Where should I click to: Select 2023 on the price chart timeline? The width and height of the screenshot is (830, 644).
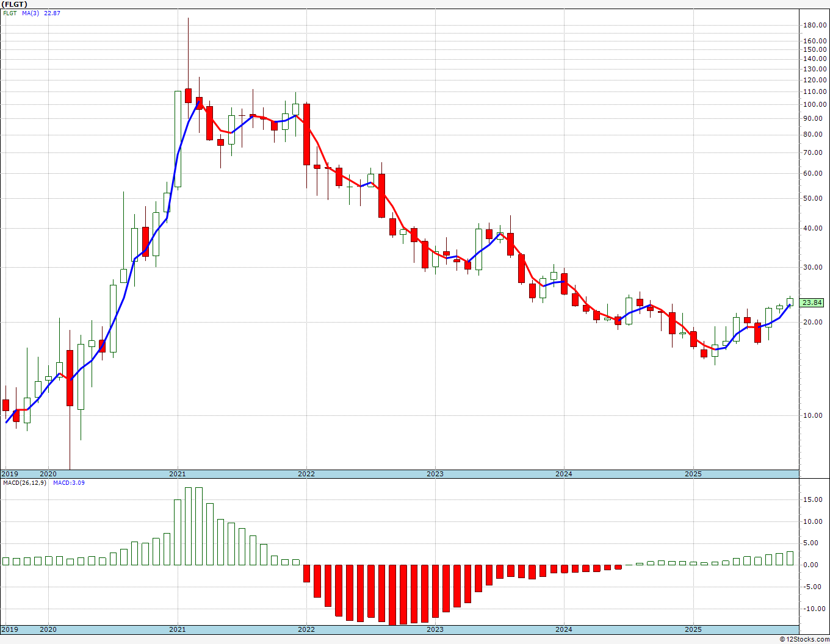pos(435,474)
